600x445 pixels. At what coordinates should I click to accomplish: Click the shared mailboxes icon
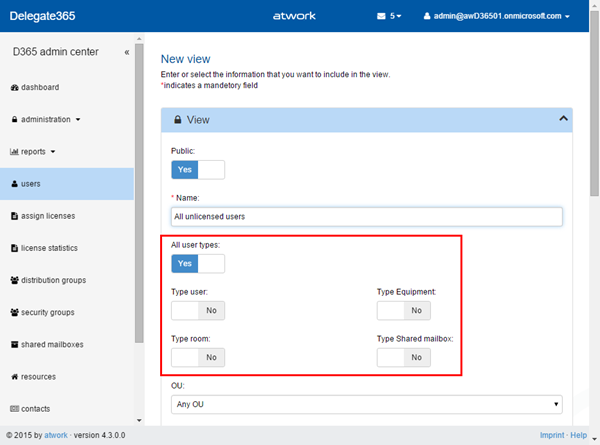tap(14, 345)
